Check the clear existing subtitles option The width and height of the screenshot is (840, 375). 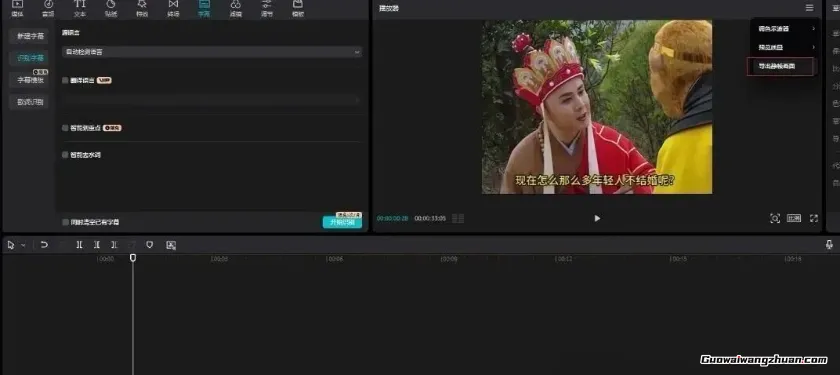pos(65,222)
